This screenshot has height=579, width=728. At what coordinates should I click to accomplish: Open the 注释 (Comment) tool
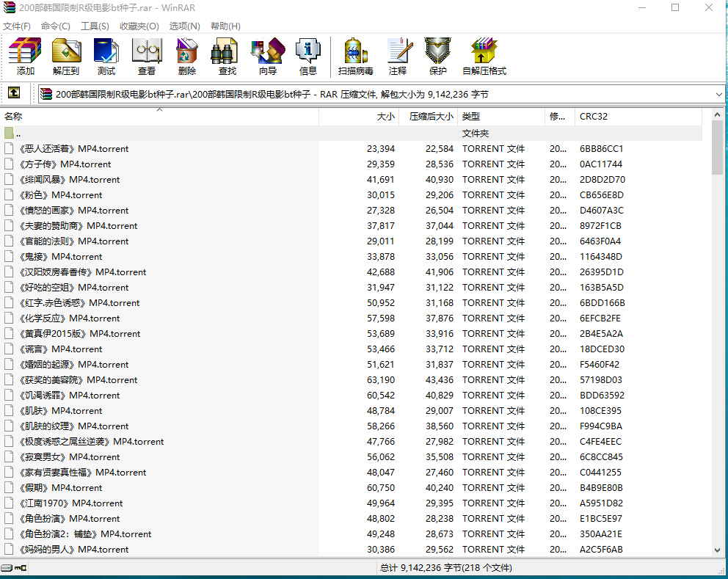click(398, 57)
